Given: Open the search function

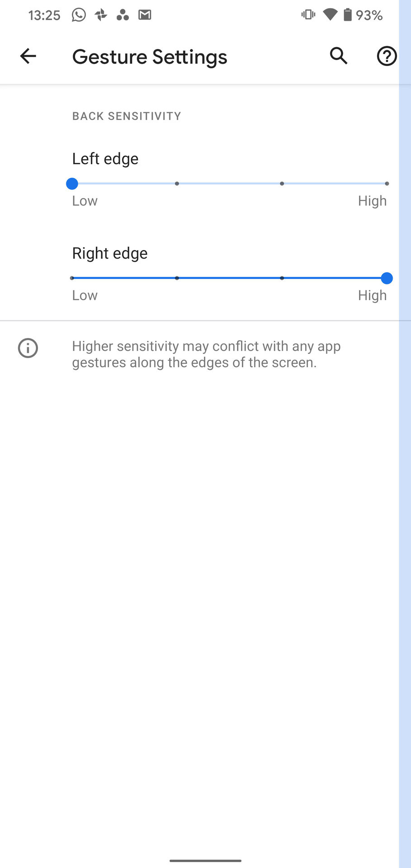Looking at the screenshot, I should 338,56.
